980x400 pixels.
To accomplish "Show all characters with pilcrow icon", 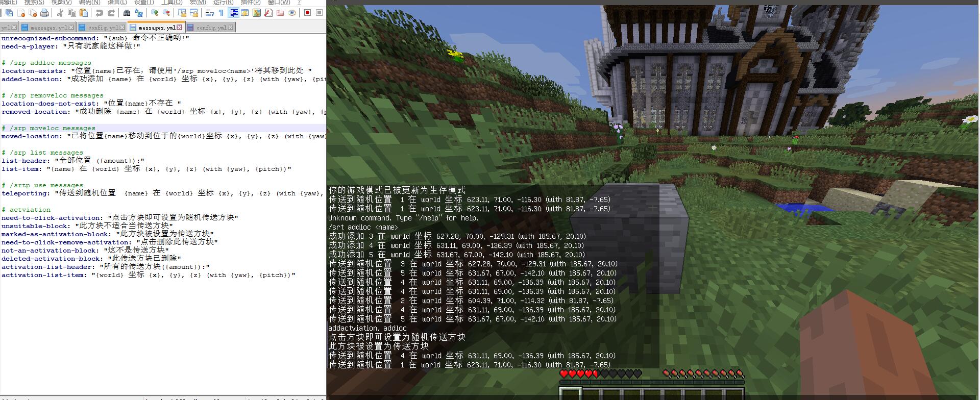I will point(222,13).
